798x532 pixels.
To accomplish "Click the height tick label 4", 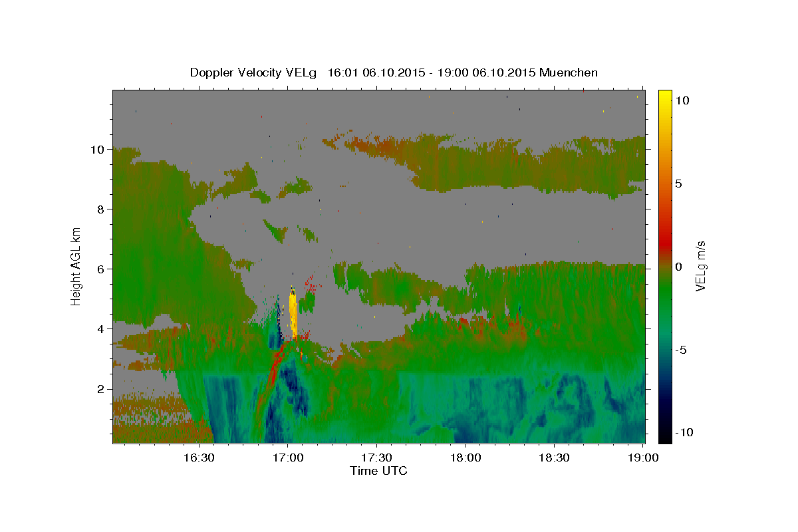I will pos(102,329).
